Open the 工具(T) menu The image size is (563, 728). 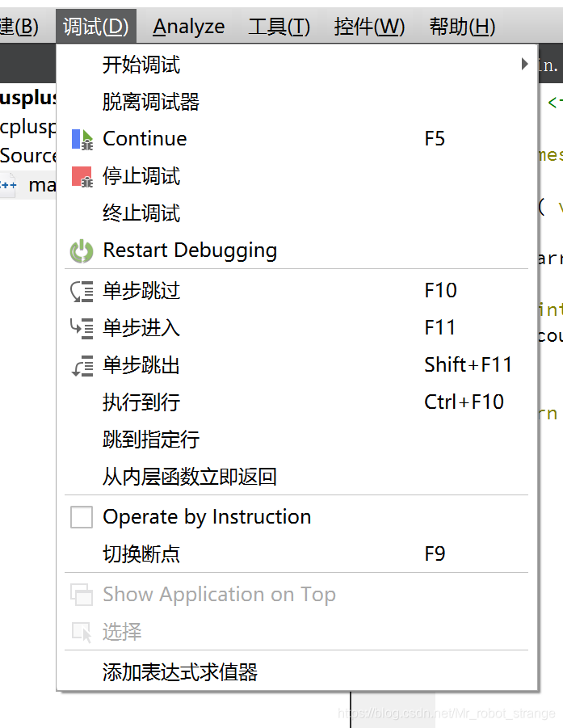(279, 27)
